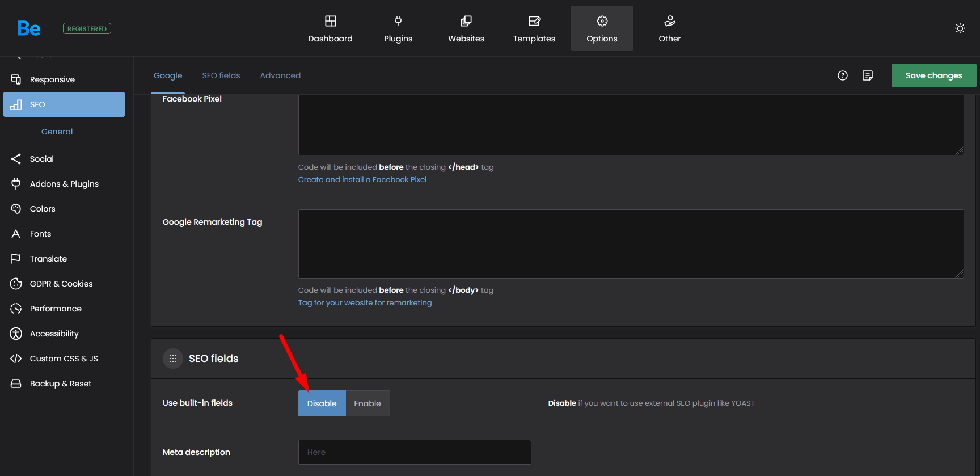Viewport: 980px width, 476px height.
Task: Click the SEO fields section drag handle icon
Action: [173, 359]
